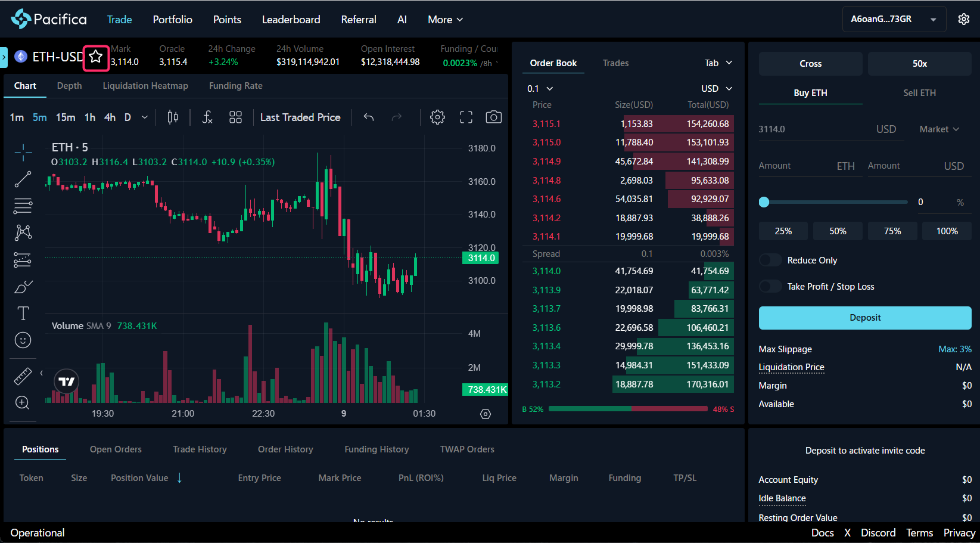Open the 0.1 price grouping dropdown
Image resolution: width=980 pixels, height=543 pixels.
click(x=540, y=89)
